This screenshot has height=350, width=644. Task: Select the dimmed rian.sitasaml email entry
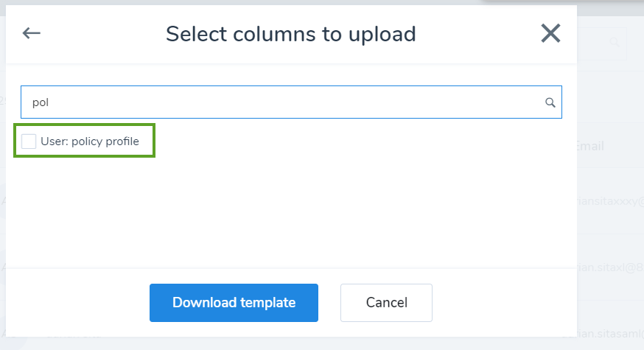pos(610,334)
